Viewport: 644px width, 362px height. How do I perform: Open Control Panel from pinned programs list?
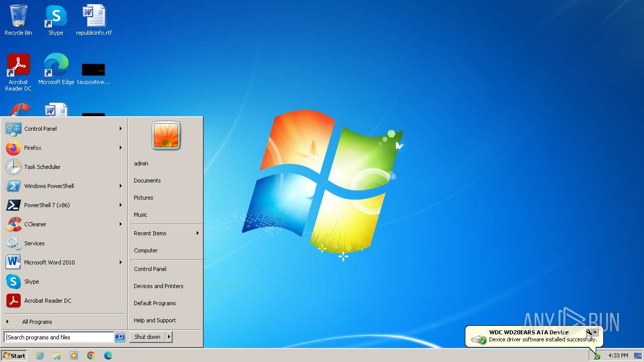click(64, 129)
